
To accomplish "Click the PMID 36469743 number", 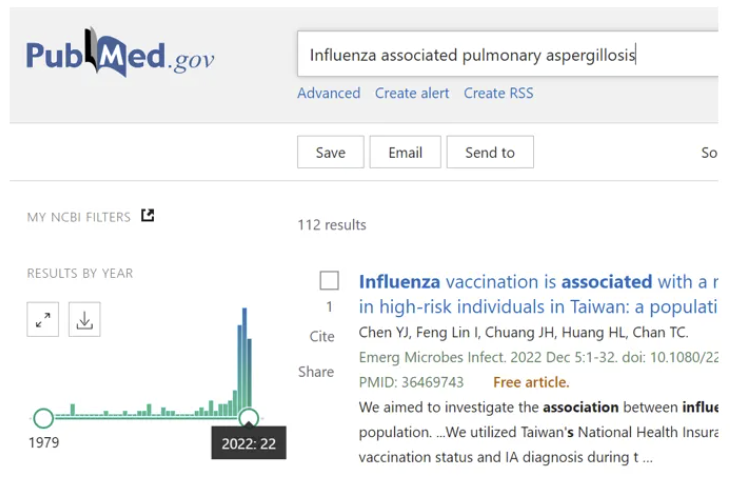I will click(435, 382).
